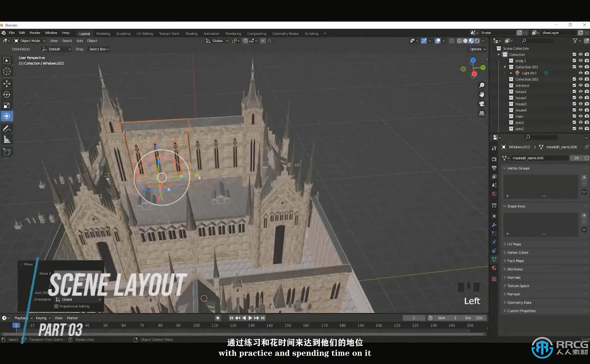Image resolution: width=590 pixels, height=364 pixels.
Task: Open the Global transform orientation dropdown
Action: click(x=217, y=41)
